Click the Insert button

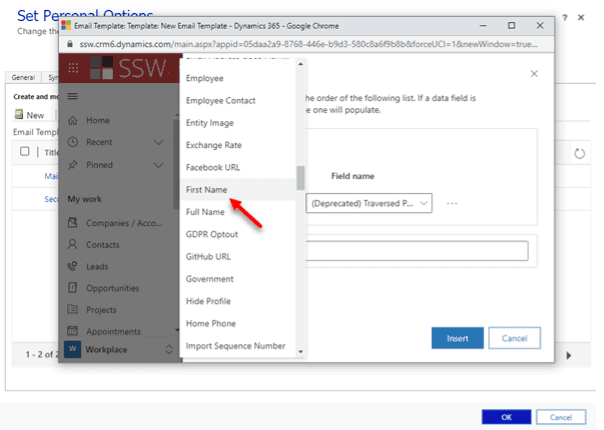click(x=457, y=338)
